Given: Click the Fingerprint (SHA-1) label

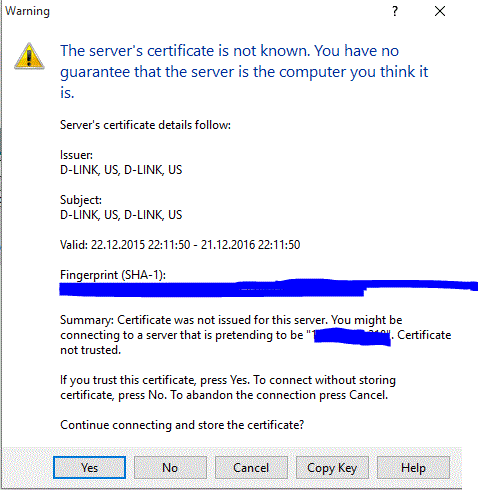Looking at the screenshot, I should click(x=113, y=275).
